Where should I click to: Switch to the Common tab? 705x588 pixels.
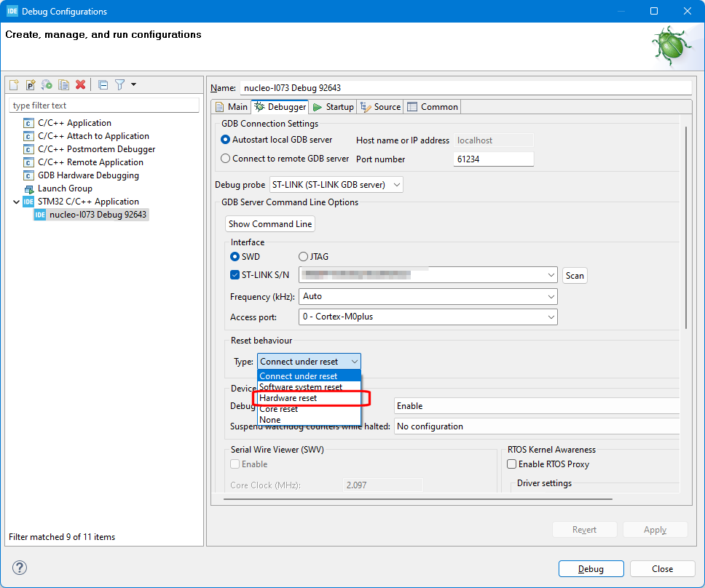point(433,106)
